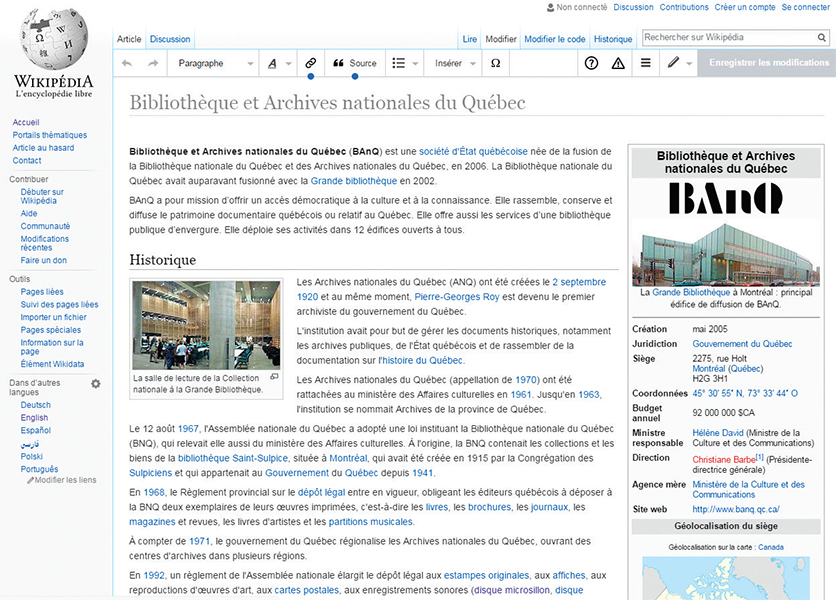Open the Ministère de la Culture link
The width and height of the screenshot is (836, 600).
pos(748,489)
